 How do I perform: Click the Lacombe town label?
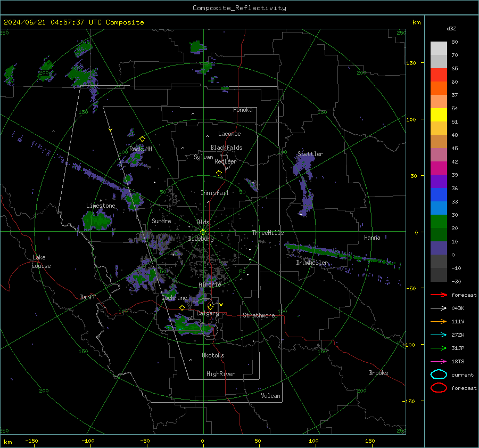click(x=229, y=134)
